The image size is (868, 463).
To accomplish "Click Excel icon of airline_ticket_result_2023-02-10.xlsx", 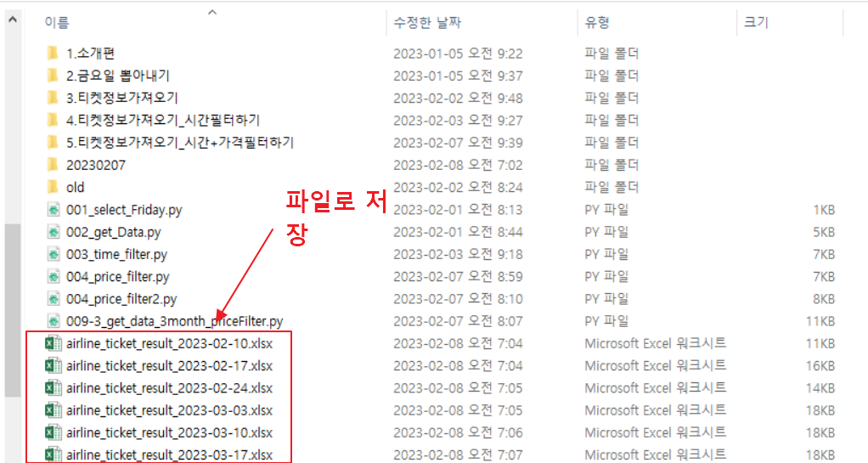I will coord(54,343).
